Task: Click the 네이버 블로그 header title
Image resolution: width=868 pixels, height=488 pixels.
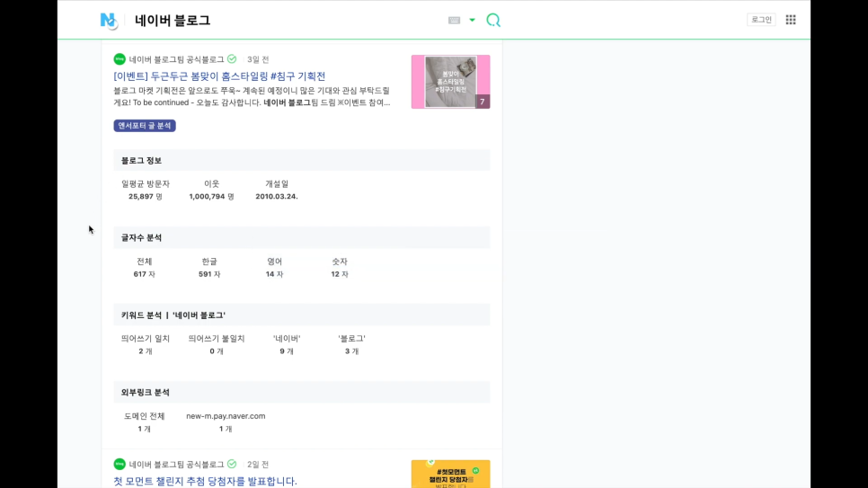Action: pyautogui.click(x=173, y=21)
